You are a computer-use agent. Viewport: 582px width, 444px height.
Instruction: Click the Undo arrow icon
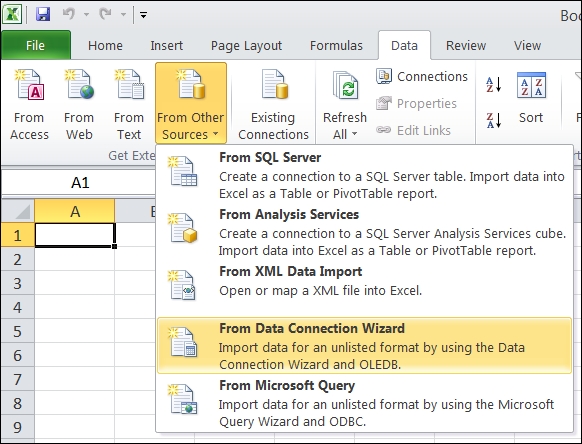tap(69, 14)
